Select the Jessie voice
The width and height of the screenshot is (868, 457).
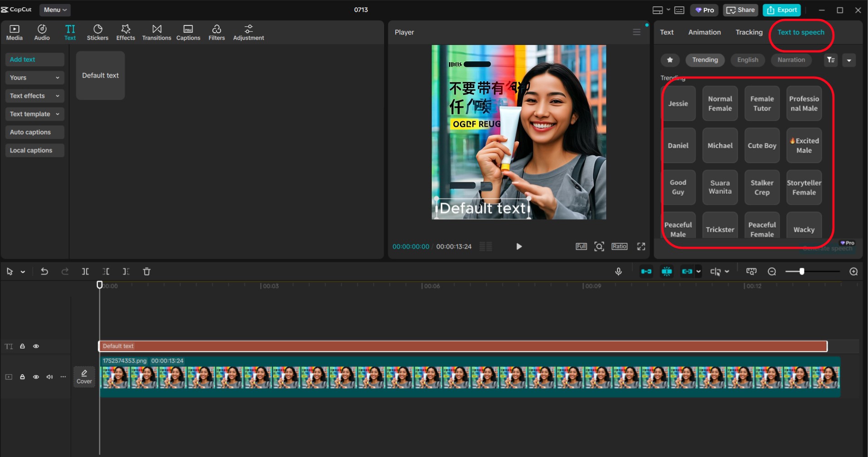tap(678, 103)
